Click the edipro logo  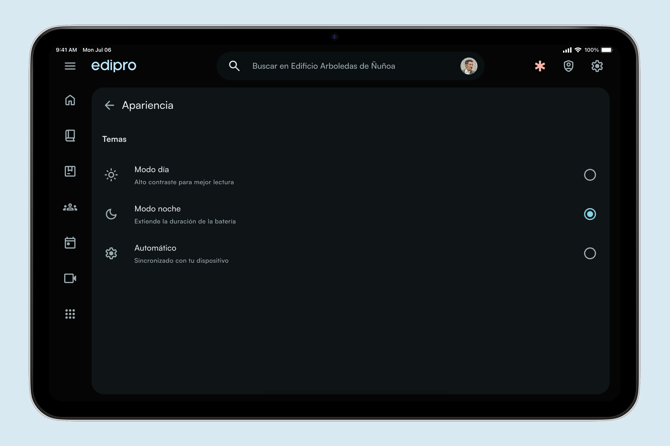[114, 65]
